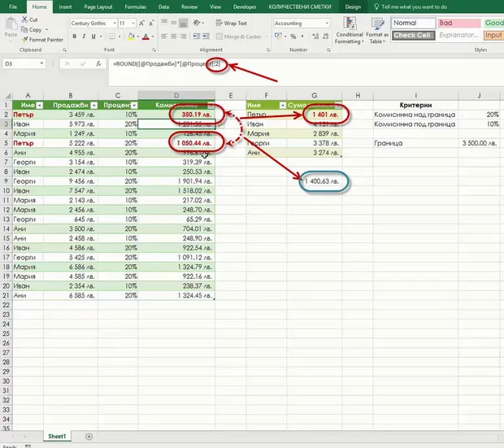Viewport: 504px width, 448px height.
Task: Toggle Italic formatting
Action: (x=84, y=37)
